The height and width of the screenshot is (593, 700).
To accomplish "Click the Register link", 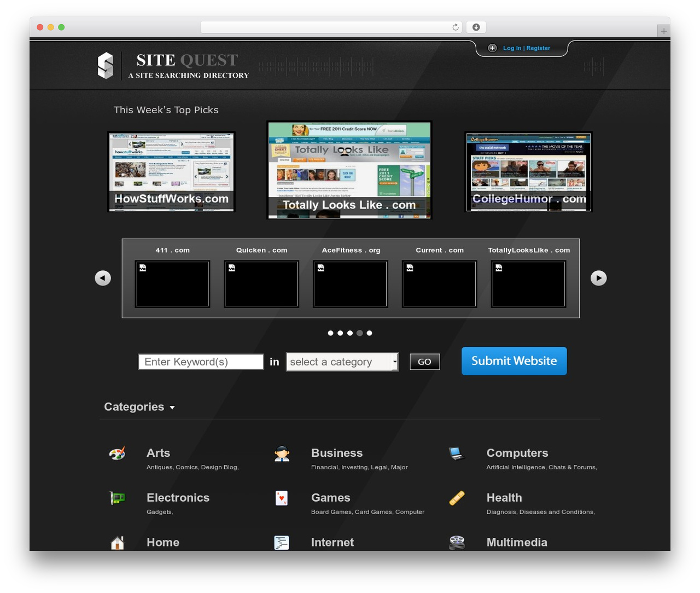I will (x=538, y=48).
